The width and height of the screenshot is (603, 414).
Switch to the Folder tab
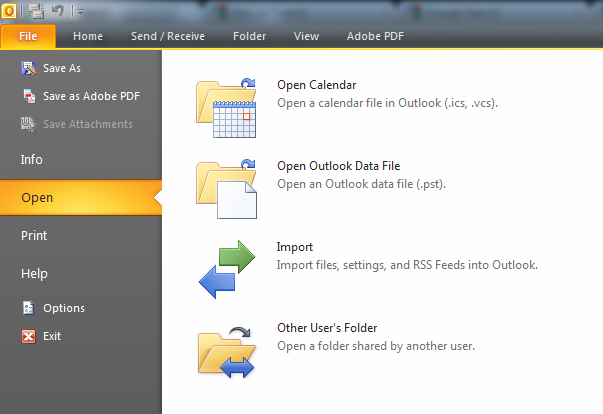[x=250, y=36]
